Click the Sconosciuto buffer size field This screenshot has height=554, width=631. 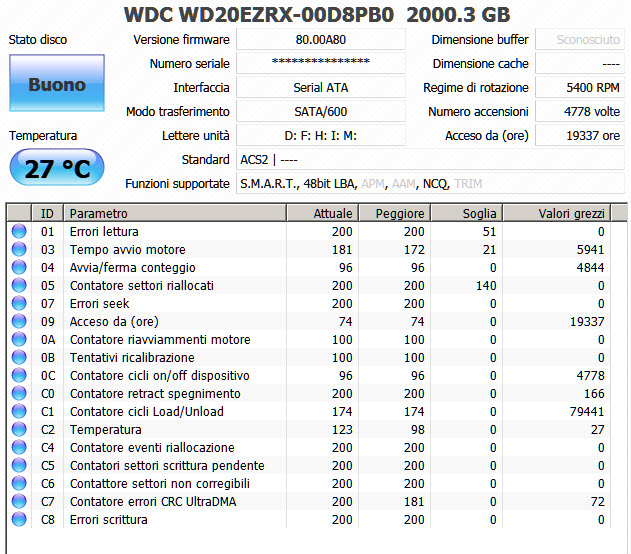(580, 39)
